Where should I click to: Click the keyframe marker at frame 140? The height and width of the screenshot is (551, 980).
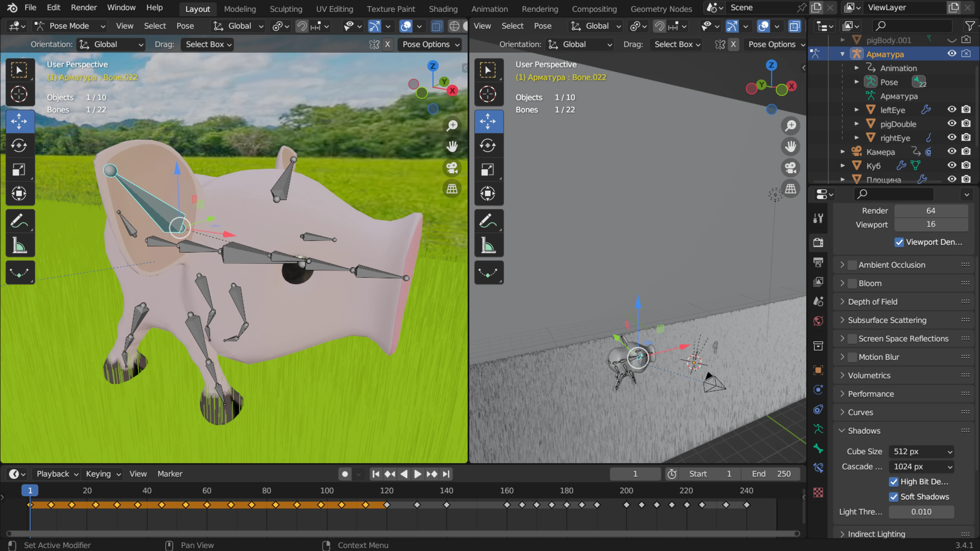pyautogui.click(x=447, y=505)
